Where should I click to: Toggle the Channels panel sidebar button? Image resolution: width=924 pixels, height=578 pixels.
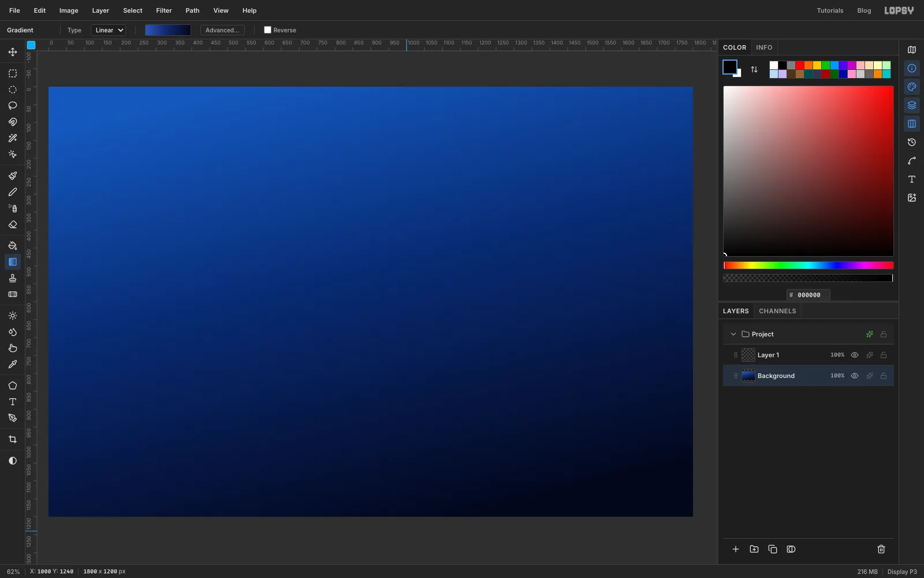pos(912,124)
